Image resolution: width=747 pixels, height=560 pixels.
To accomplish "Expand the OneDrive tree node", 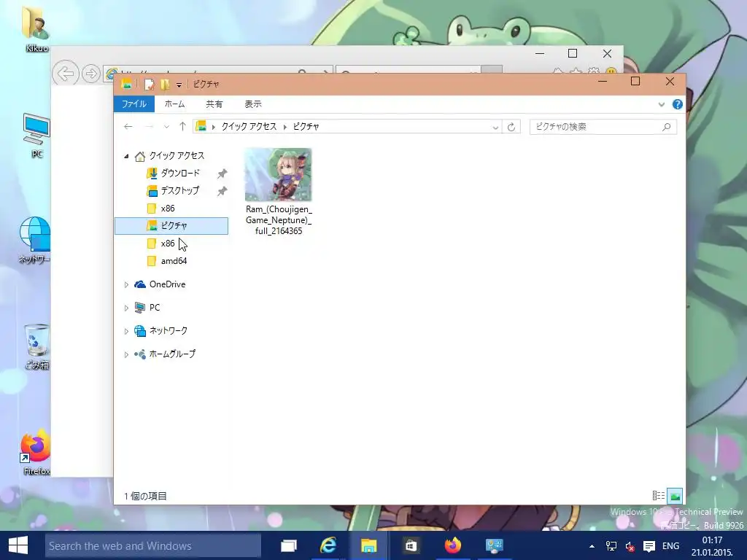I will (x=126, y=285).
